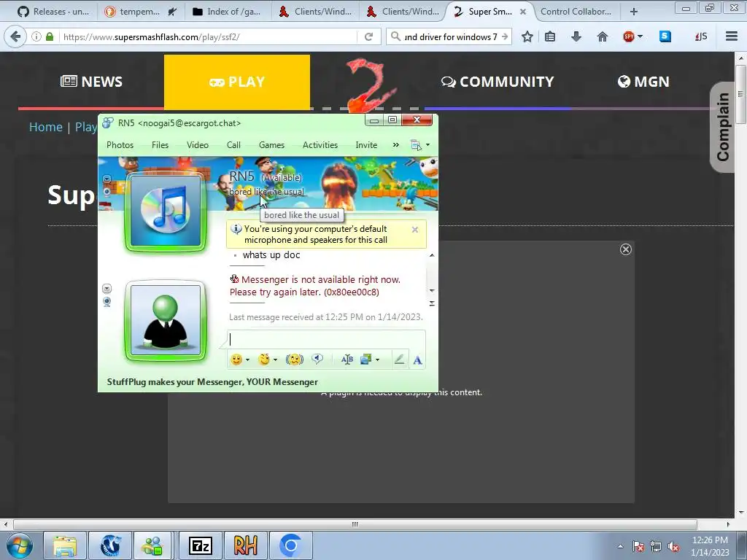Show site information icon in the address bar

[36, 36]
